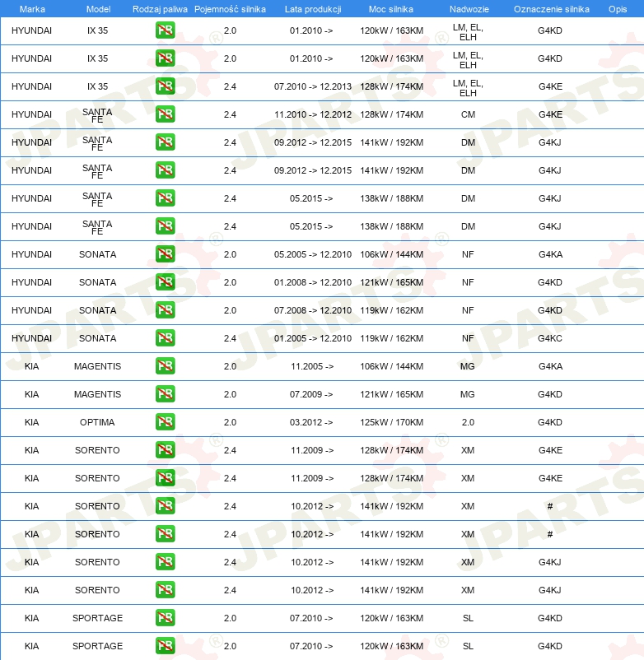Viewport: 644px width, 660px height.
Task: Click IX 35 in the 2.4 engine row
Action: click(x=98, y=86)
